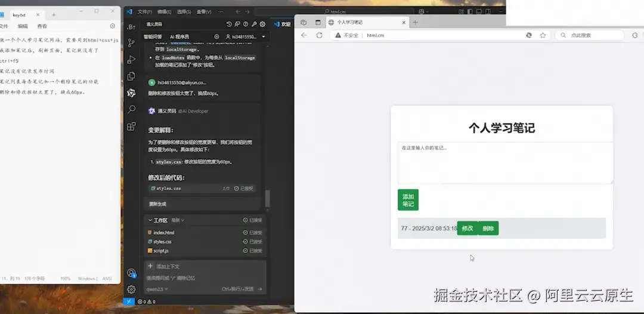
Task: Open browser tab actions icon left of tab
Action: pos(318,23)
